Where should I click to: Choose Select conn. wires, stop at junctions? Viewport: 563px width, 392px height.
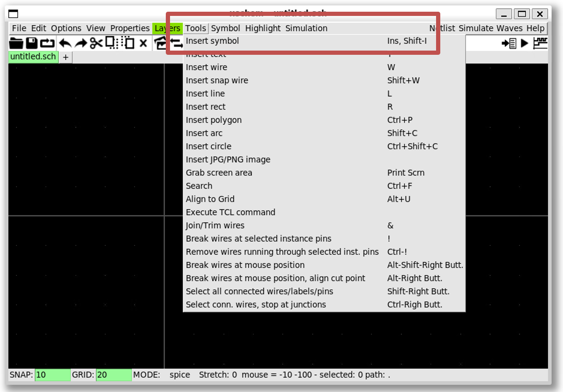(x=324, y=304)
